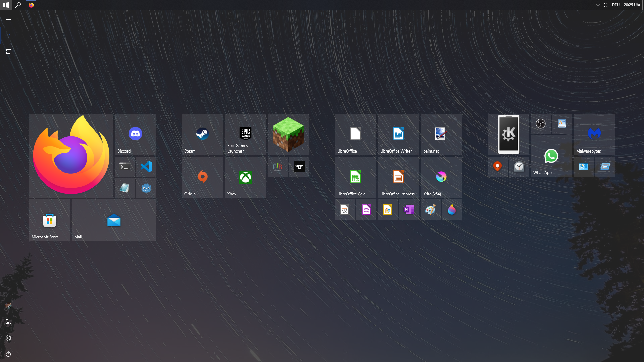The height and width of the screenshot is (362, 644).
Task: Change the DEU input language
Action: click(615, 5)
